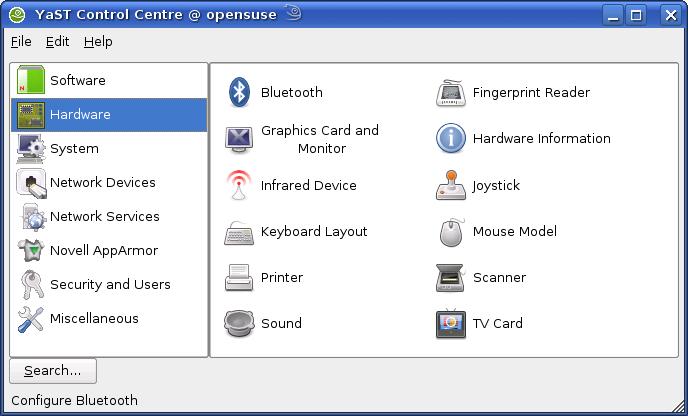Open the Help menu
This screenshot has height=416, width=688.
pyautogui.click(x=98, y=41)
